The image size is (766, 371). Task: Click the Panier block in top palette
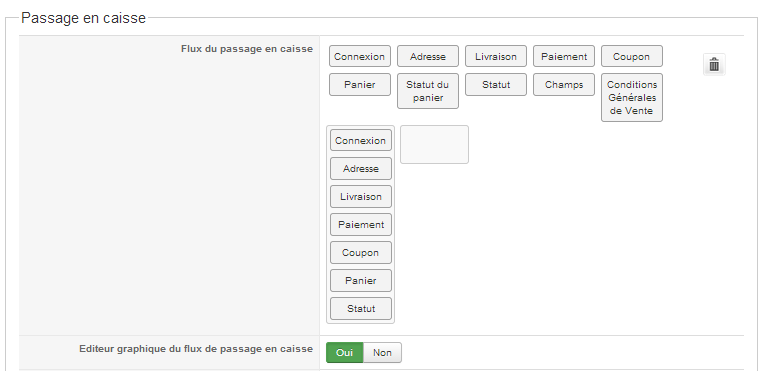(x=360, y=85)
